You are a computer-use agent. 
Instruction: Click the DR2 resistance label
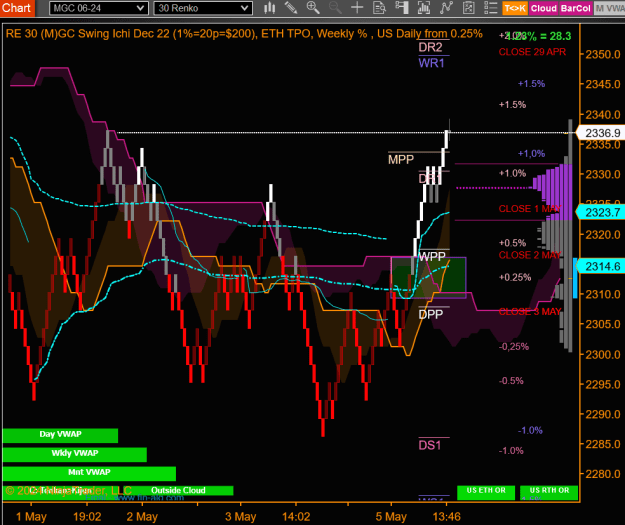430,47
